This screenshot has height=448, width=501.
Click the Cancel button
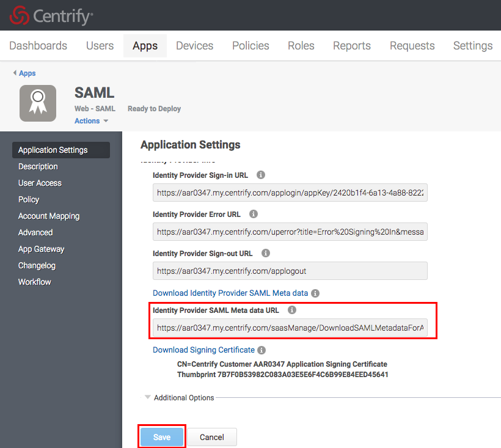pos(212,437)
